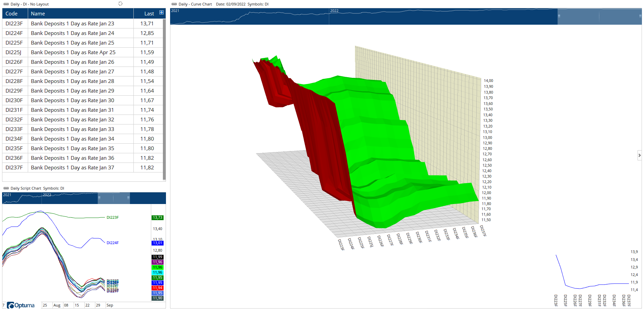Click the left grip handle of the Curve Chart time slider
The image size is (644, 311).
pyautogui.click(x=559, y=16)
